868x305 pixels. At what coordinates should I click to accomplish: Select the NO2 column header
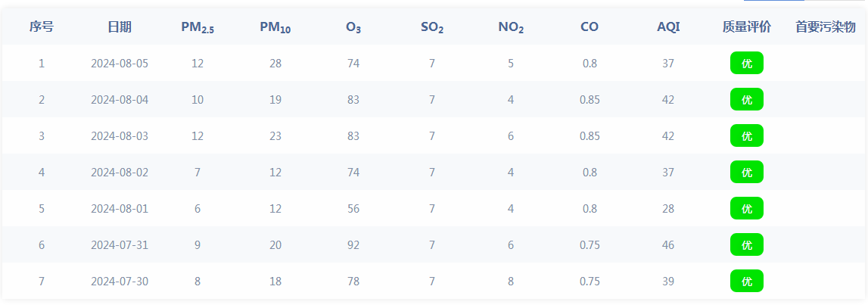(511, 27)
